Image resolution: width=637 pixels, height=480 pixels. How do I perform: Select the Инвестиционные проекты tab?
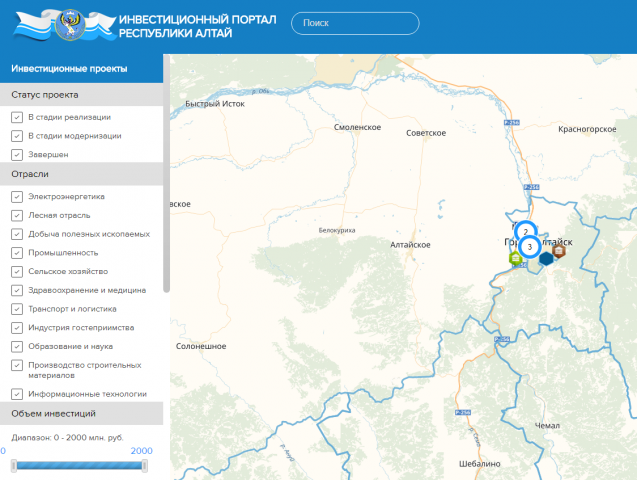[81, 69]
